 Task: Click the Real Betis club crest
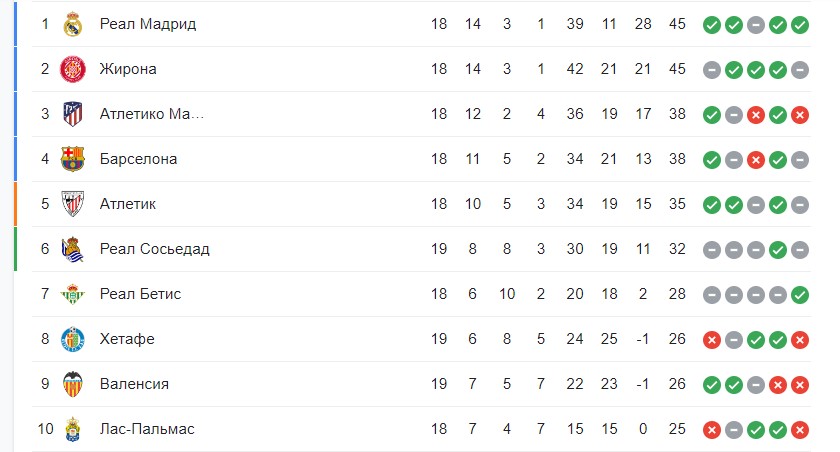pyautogui.click(x=72, y=294)
